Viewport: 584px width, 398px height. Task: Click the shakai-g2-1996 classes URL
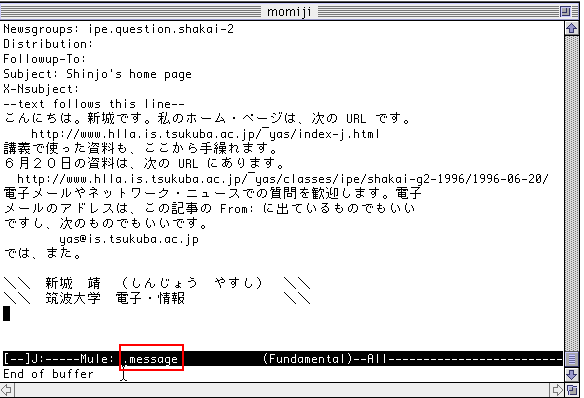click(x=283, y=179)
